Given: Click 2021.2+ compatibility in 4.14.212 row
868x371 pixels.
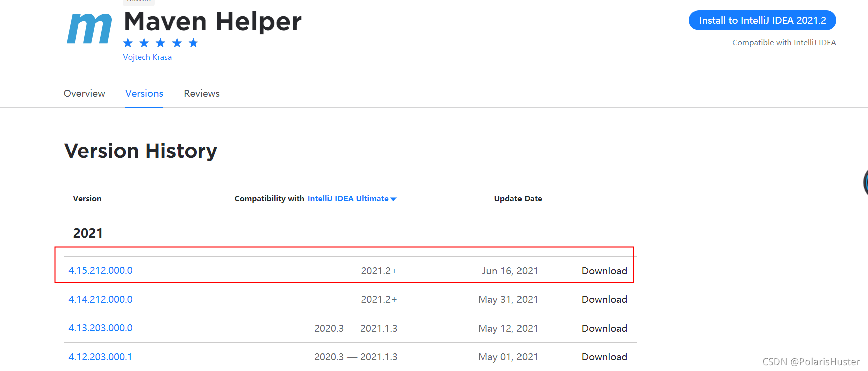Looking at the screenshot, I should tap(379, 299).
